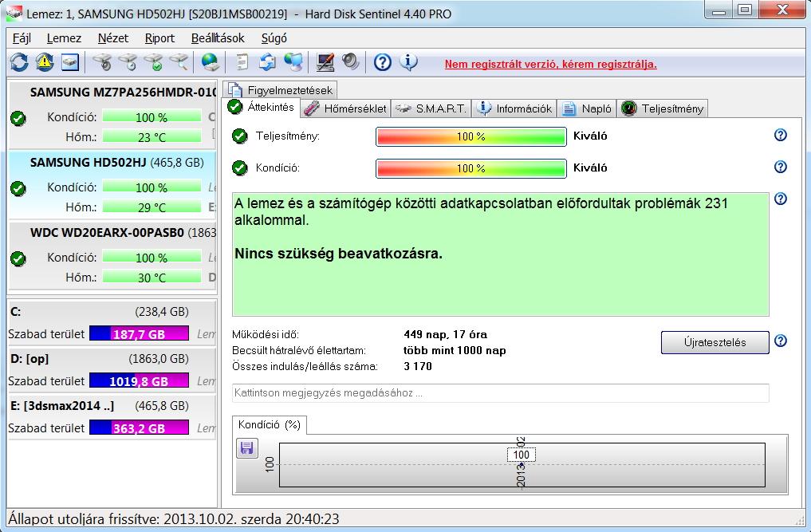Click the Teljesítmény 100 % gradient bar
This screenshot has width=811, height=532.
tap(470, 136)
